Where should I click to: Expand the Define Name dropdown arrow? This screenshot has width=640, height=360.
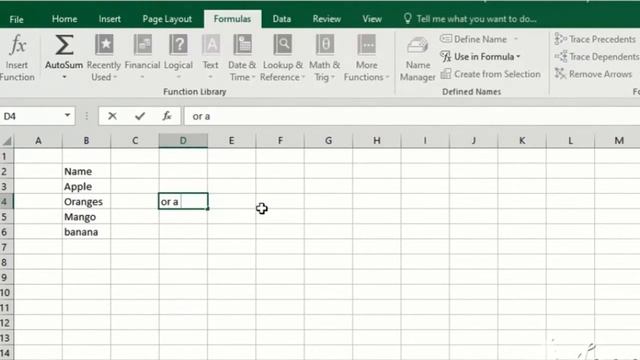pyautogui.click(x=516, y=39)
